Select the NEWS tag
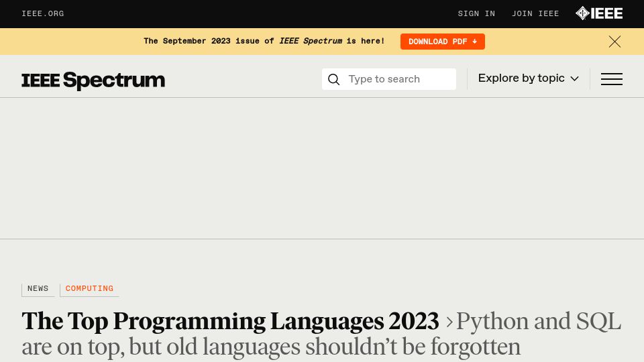 pos(38,288)
